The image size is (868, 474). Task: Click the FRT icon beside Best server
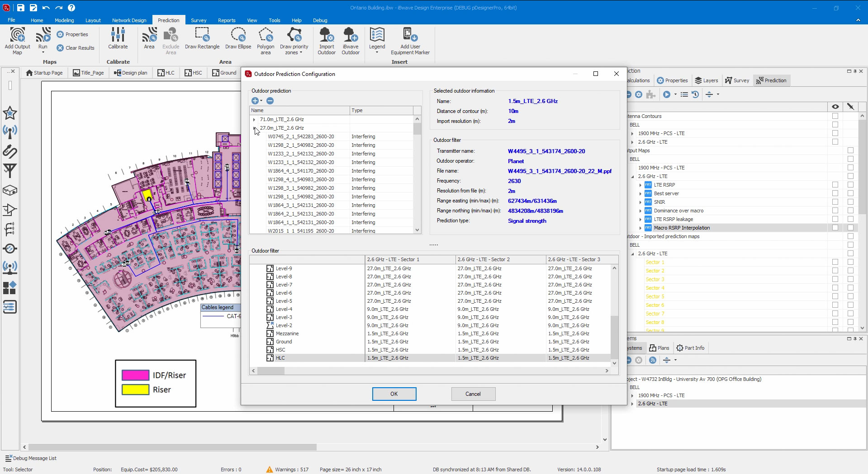pyautogui.click(x=648, y=193)
